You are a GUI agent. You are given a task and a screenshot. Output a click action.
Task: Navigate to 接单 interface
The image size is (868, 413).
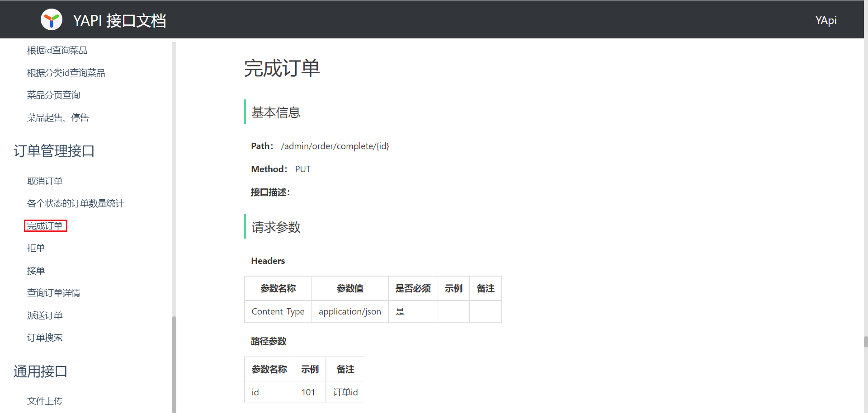pos(36,271)
